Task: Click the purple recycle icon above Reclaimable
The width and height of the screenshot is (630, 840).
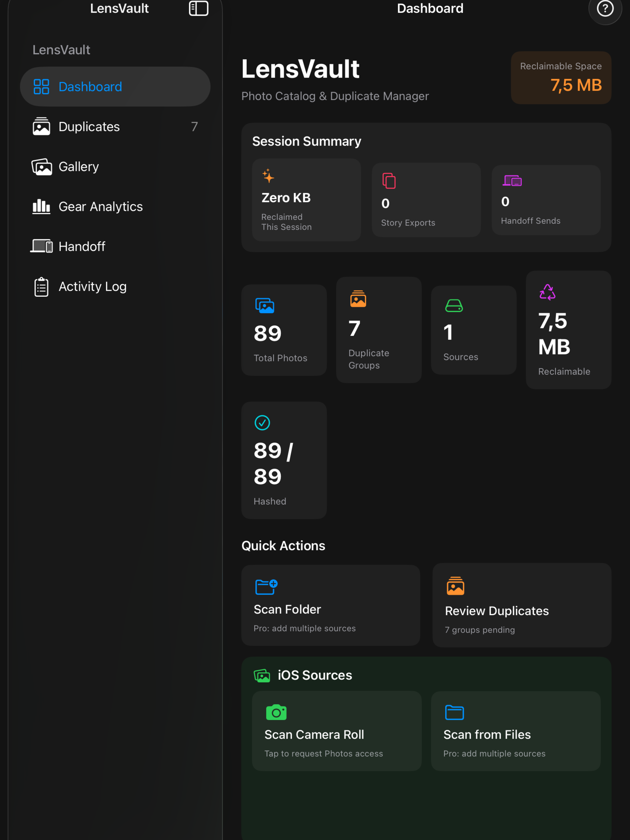Action: coord(547,292)
